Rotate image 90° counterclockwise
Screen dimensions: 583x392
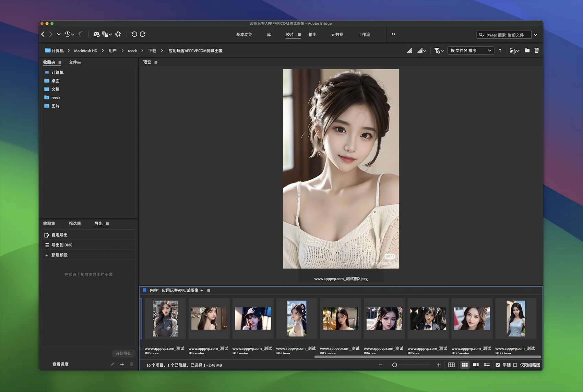click(134, 34)
